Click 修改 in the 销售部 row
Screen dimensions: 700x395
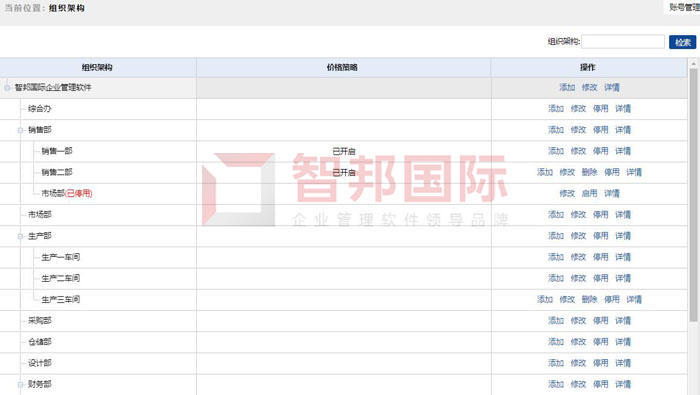click(x=578, y=130)
